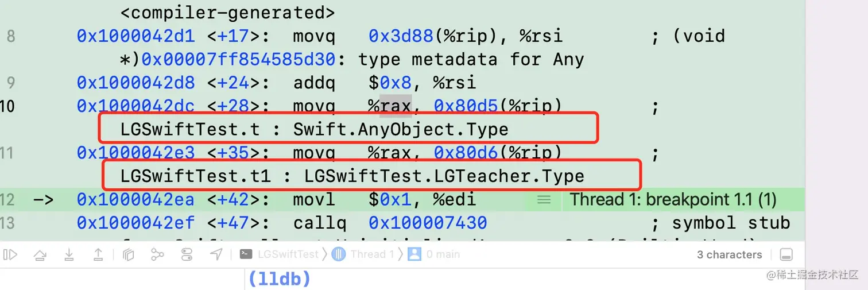This screenshot has height=290, width=868.
Task: Toggle the console pane visibility button
Action: 786,254
